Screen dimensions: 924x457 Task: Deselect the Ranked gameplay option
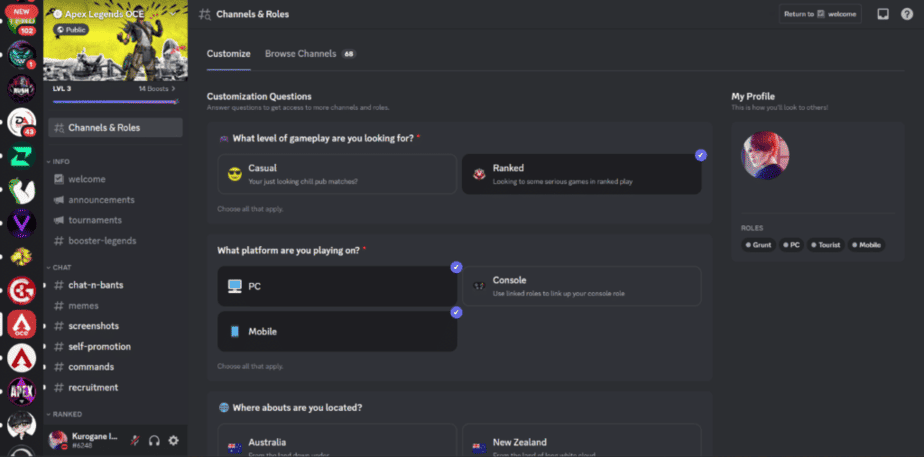click(582, 174)
